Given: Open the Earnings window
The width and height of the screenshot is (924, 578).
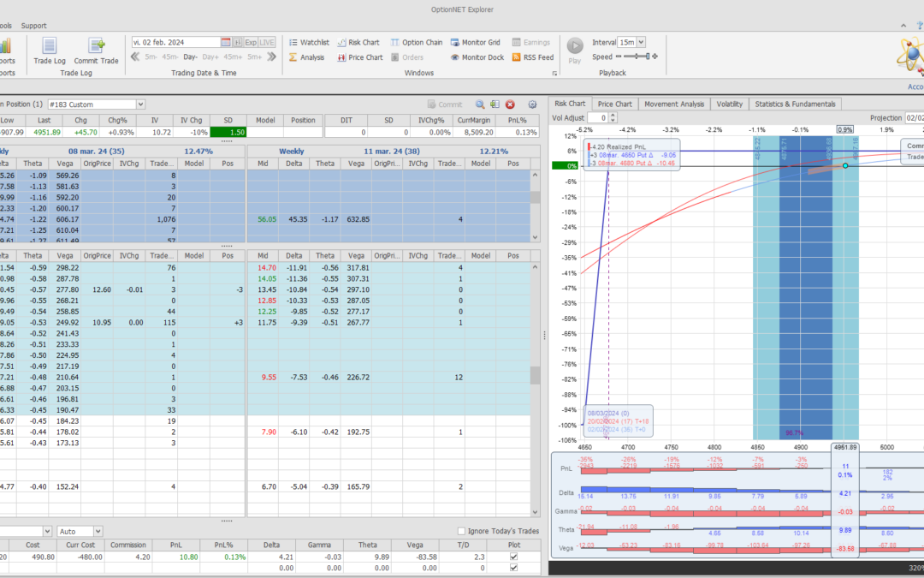Looking at the screenshot, I should pos(531,43).
